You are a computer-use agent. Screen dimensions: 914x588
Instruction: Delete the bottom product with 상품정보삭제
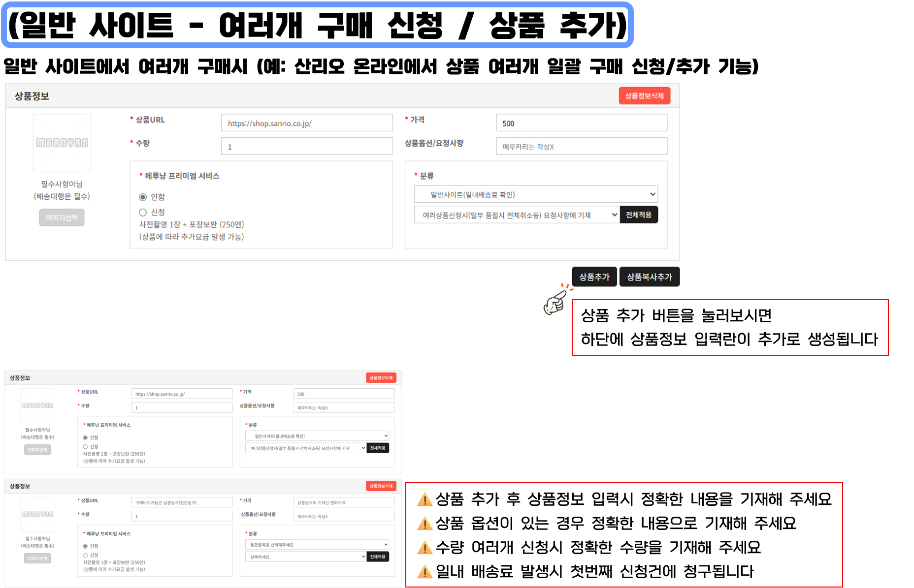[x=381, y=486]
